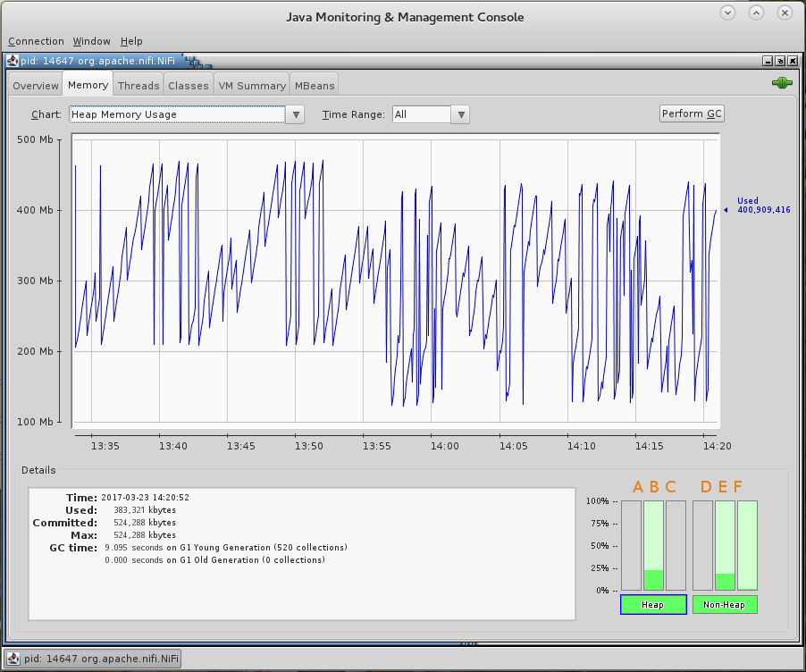Click the Chart: label
The image size is (806, 672).
tap(46, 114)
